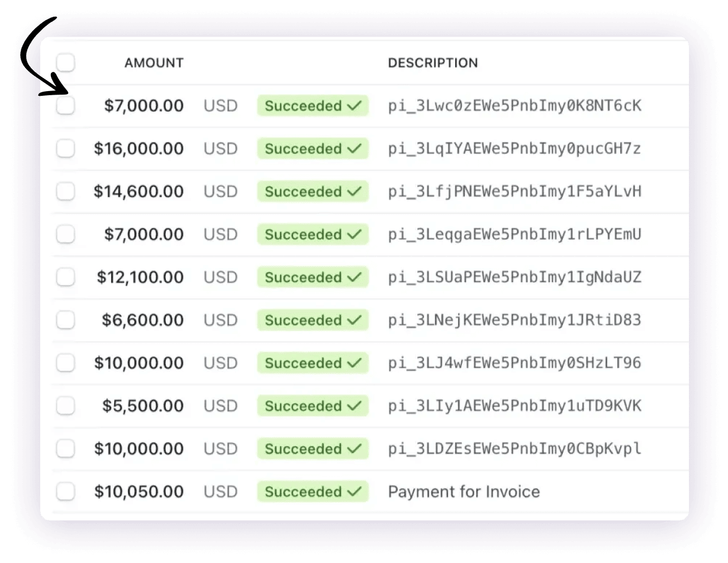Check the box next to $10,050.00

(x=66, y=492)
